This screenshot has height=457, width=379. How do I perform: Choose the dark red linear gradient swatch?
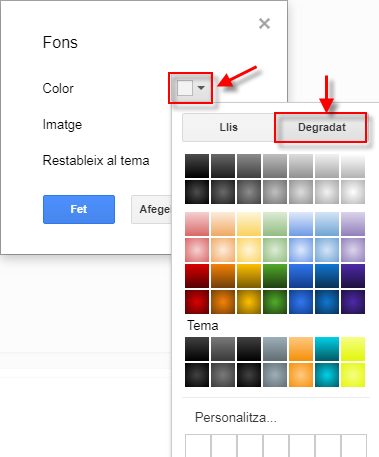[197, 276]
